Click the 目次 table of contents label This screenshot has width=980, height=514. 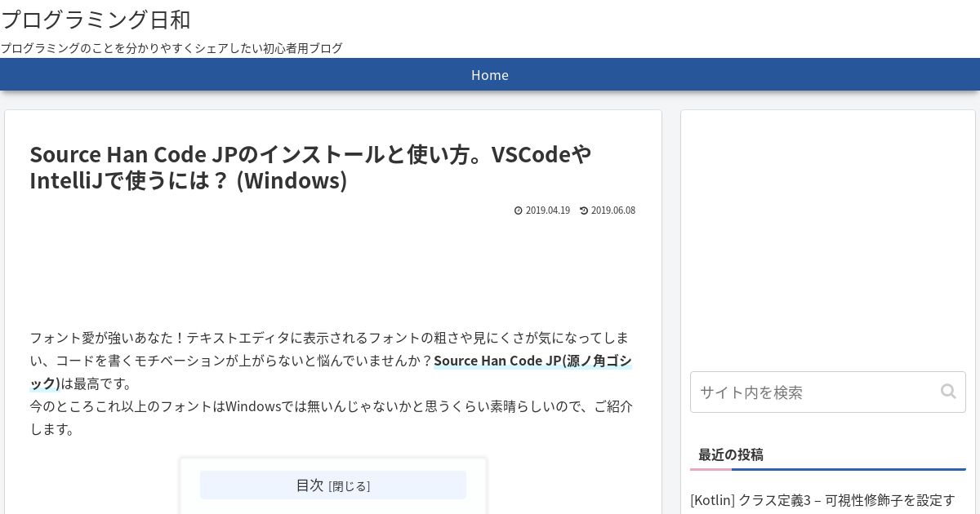[x=310, y=485]
